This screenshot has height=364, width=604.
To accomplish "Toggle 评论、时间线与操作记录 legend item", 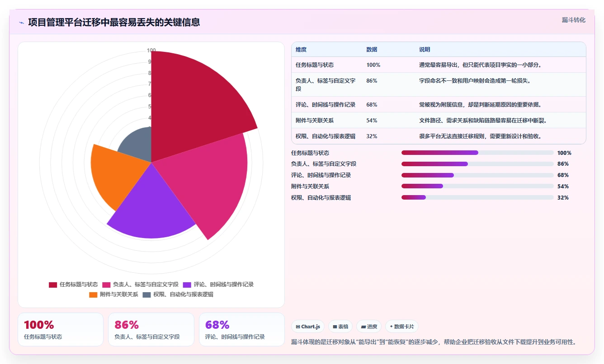I will [218, 285].
